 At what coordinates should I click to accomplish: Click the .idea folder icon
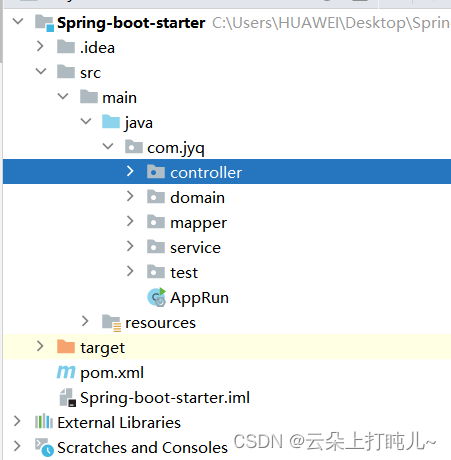[66, 46]
